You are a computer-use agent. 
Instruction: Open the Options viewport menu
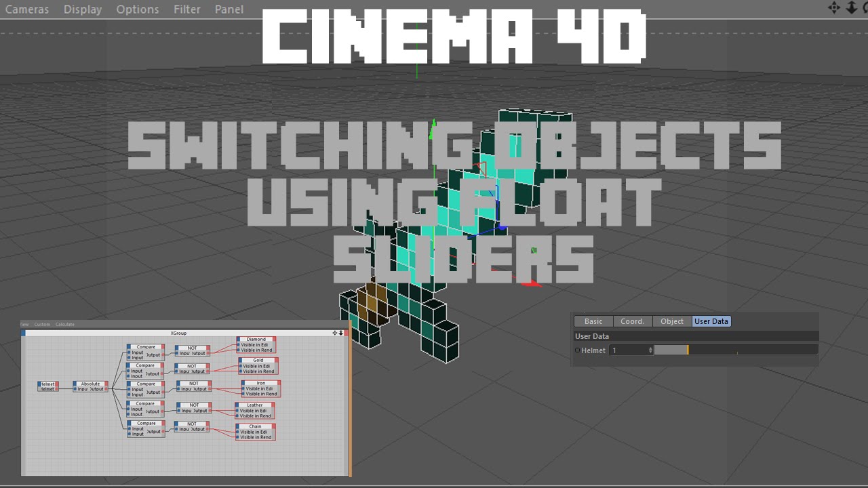pyautogui.click(x=138, y=9)
